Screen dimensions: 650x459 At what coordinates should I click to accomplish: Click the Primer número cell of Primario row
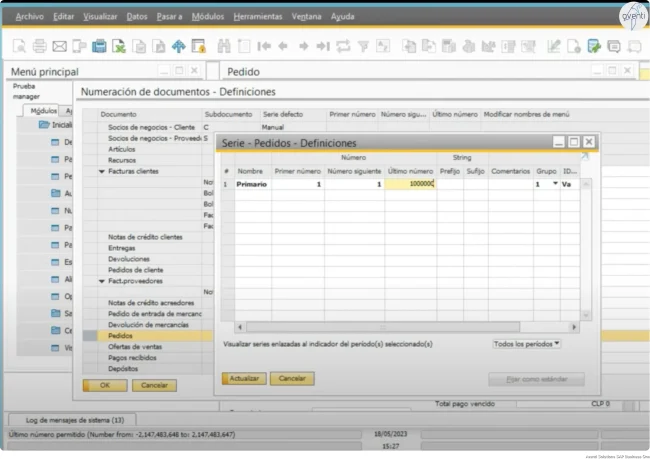[298, 184]
